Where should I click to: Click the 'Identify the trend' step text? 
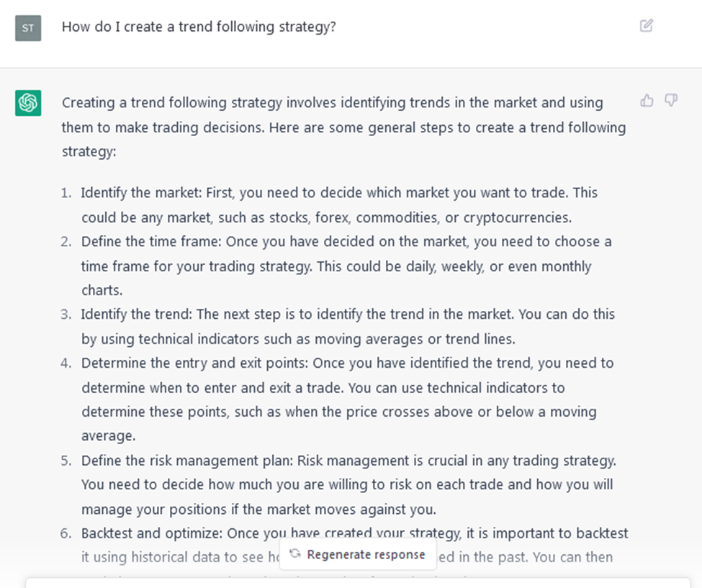pos(348,327)
